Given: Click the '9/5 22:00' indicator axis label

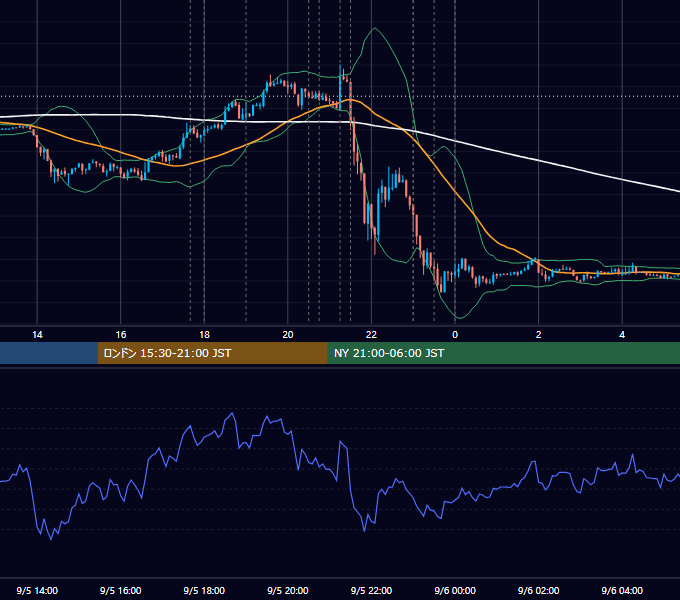Looking at the screenshot, I should 371,590.
